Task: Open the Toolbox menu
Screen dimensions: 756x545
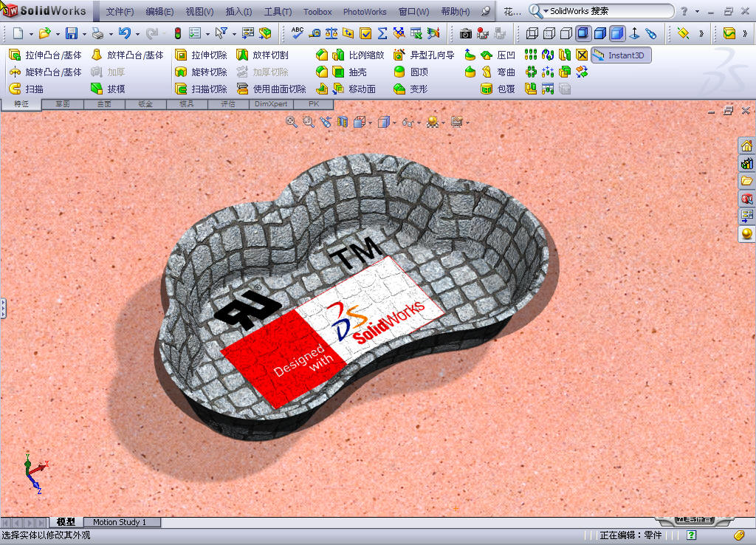Action: [x=317, y=12]
